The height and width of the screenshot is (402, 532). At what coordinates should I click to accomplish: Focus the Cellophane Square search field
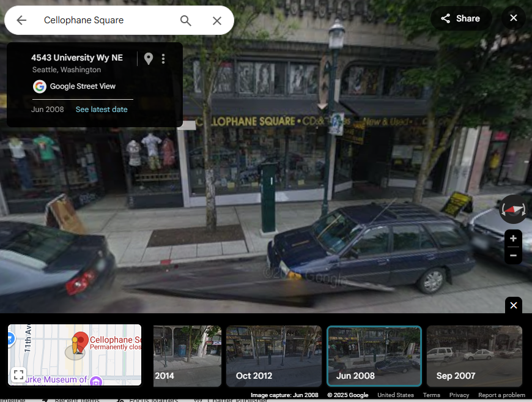click(109, 20)
